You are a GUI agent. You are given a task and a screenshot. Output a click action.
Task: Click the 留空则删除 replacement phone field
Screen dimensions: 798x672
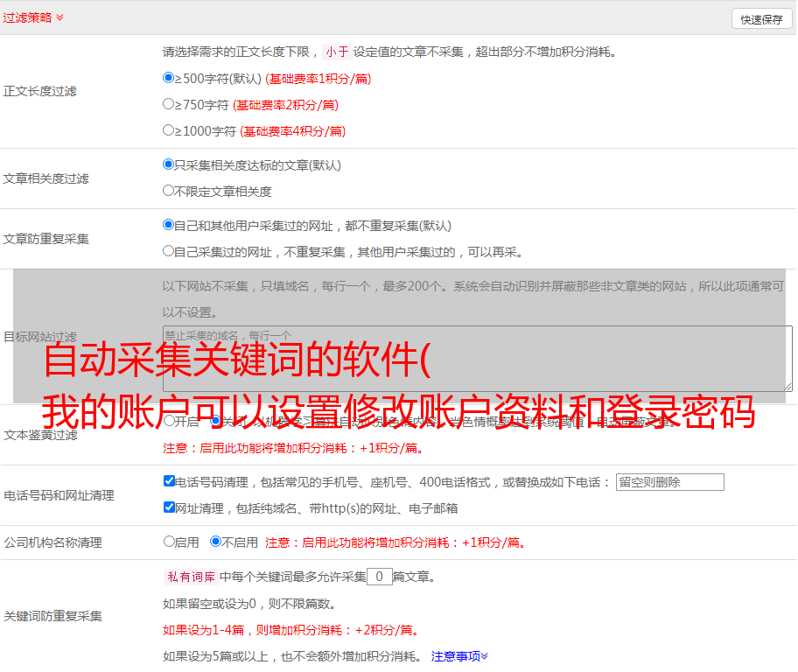tap(669, 482)
